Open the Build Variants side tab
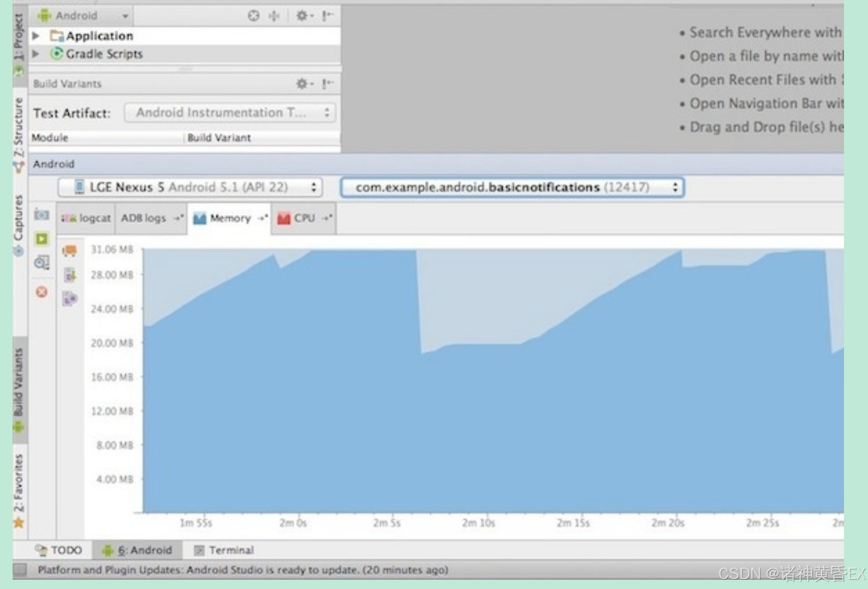Image resolution: width=868 pixels, height=589 pixels. 19,390
